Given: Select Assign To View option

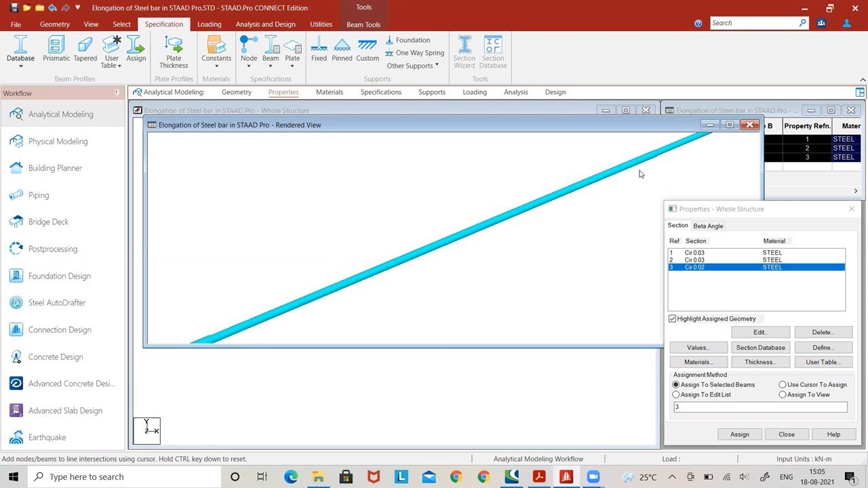Looking at the screenshot, I should tap(783, 394).
